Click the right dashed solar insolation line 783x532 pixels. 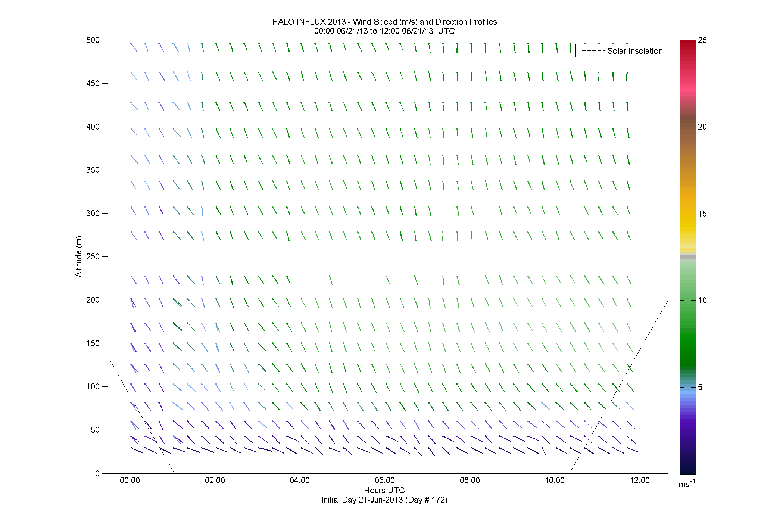click(x=618, y=386)
